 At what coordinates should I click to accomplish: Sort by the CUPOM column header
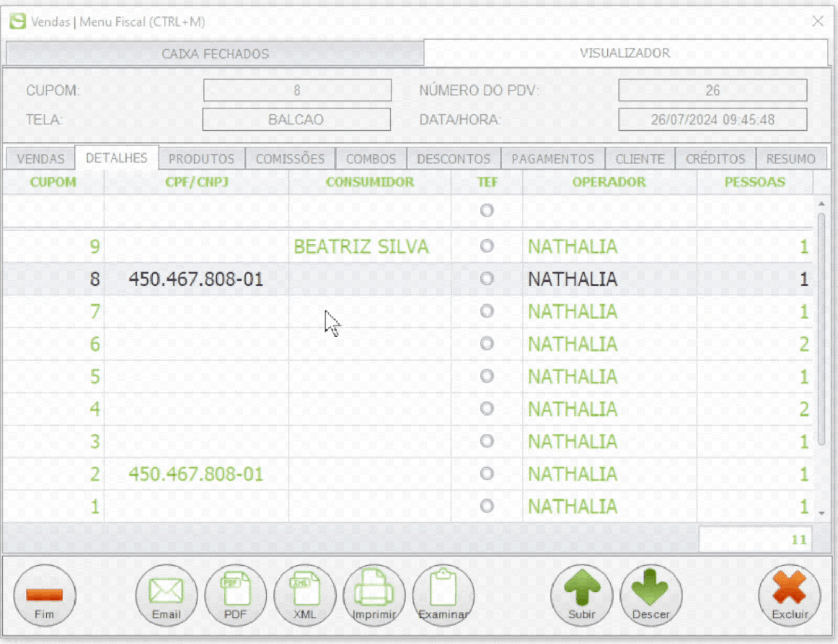tap(53, 182)
